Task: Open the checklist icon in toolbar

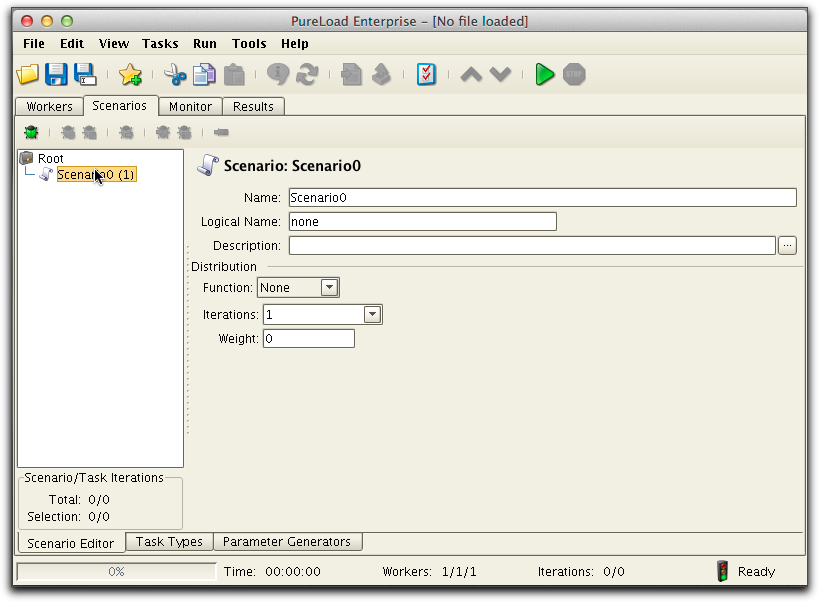Action: click(x=426, y=74)
